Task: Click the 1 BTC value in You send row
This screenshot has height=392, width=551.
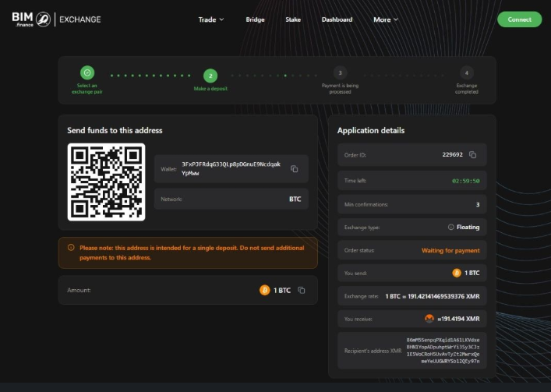Action: [x=472, y=273]
